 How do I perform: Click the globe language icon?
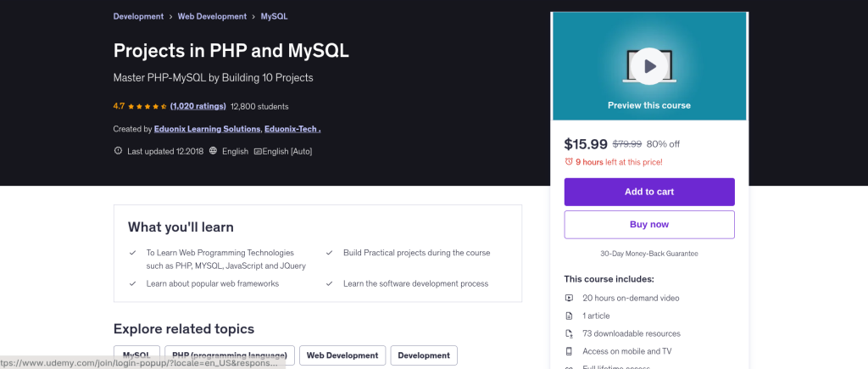[213, 151]
